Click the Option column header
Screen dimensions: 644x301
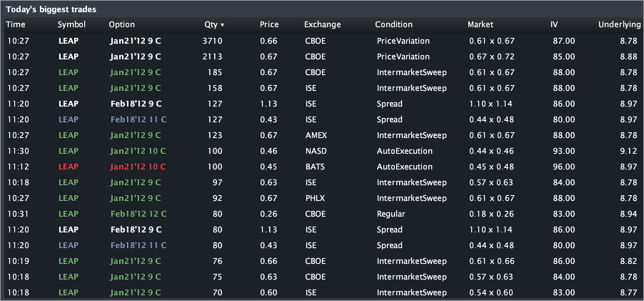(121, 25)
